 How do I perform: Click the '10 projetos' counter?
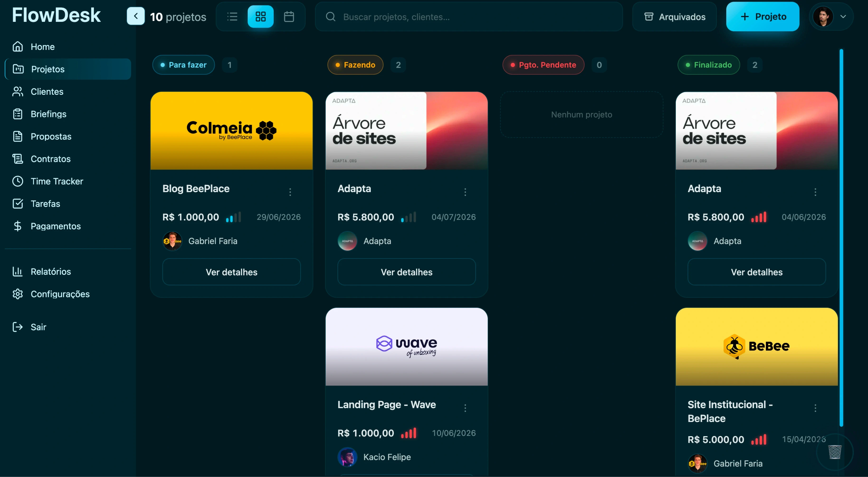[x=178, y=17]
